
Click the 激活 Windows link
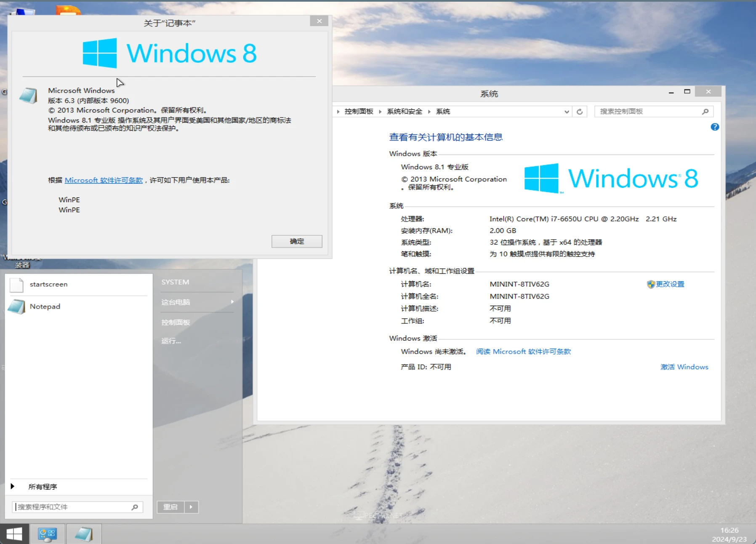684,367
